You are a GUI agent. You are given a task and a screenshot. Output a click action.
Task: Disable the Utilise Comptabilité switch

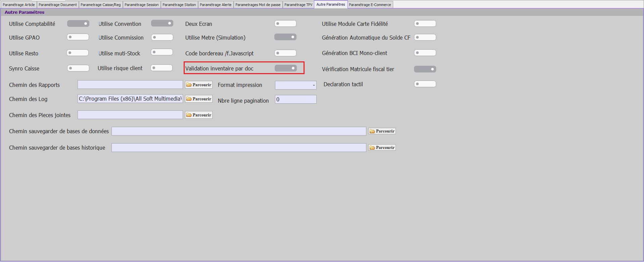tap(78, 23)
